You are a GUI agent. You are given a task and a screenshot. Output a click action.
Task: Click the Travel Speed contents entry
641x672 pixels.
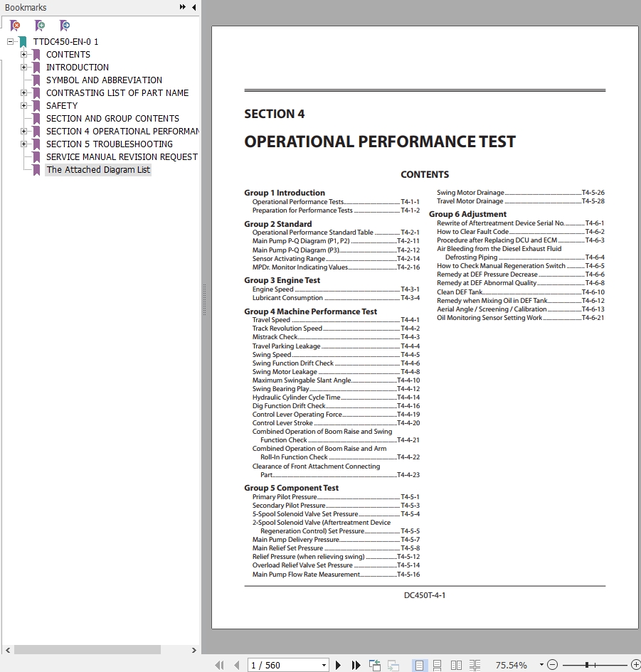pyautogui.click(x=336, y=320)
